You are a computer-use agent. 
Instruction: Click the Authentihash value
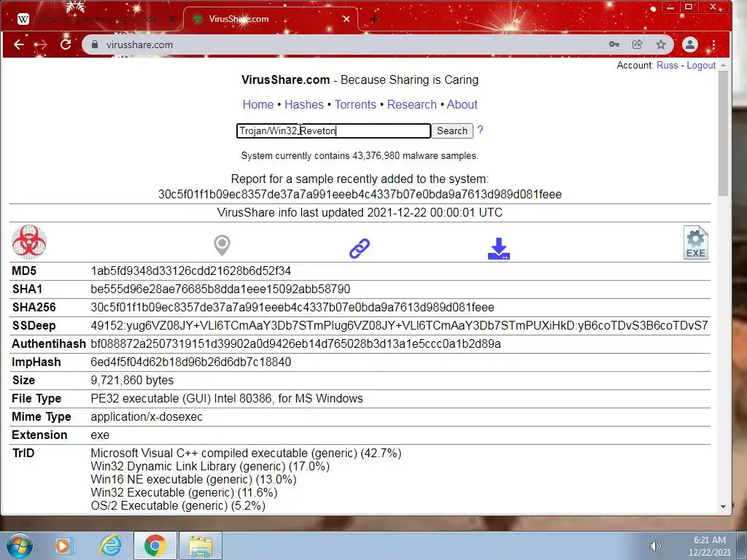pyautogui.click(x=295, y=344)
